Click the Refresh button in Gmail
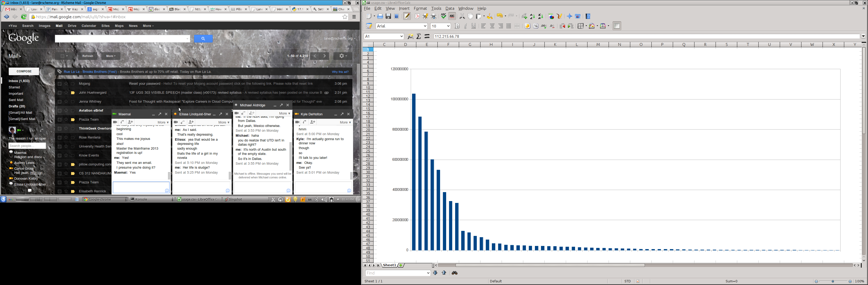 [x=88, y=56]
